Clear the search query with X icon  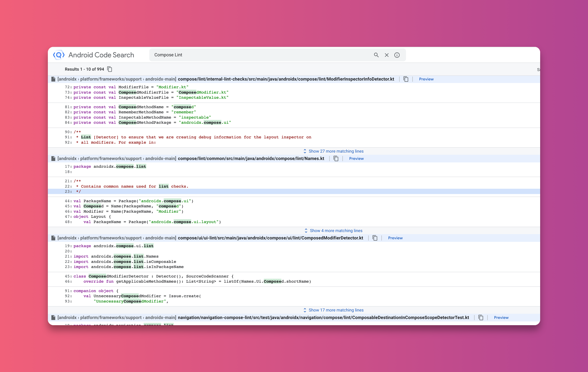pyautogui.click(x=387, y=55)
